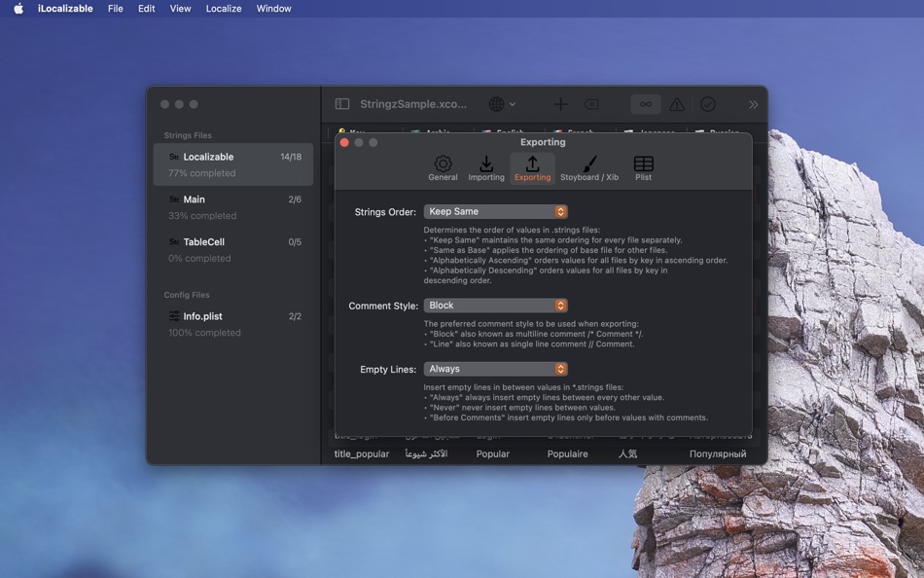Expand the toolbar overflow chevrons
924x578 pixels.
(x=753, y=104)
